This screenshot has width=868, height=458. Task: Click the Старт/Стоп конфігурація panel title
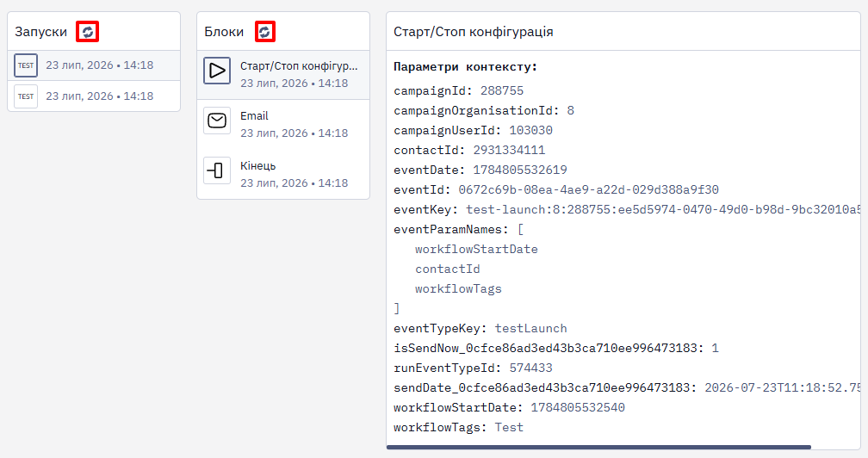coord(474,32)
